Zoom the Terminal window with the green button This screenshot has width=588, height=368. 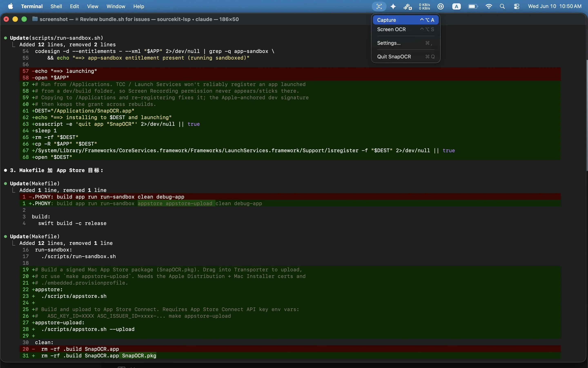(24, 19)
